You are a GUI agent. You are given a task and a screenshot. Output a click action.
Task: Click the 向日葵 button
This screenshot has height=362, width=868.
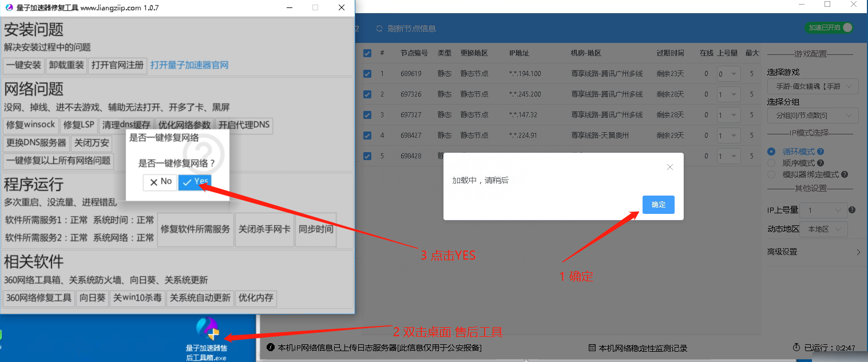[x=93, y=298]
